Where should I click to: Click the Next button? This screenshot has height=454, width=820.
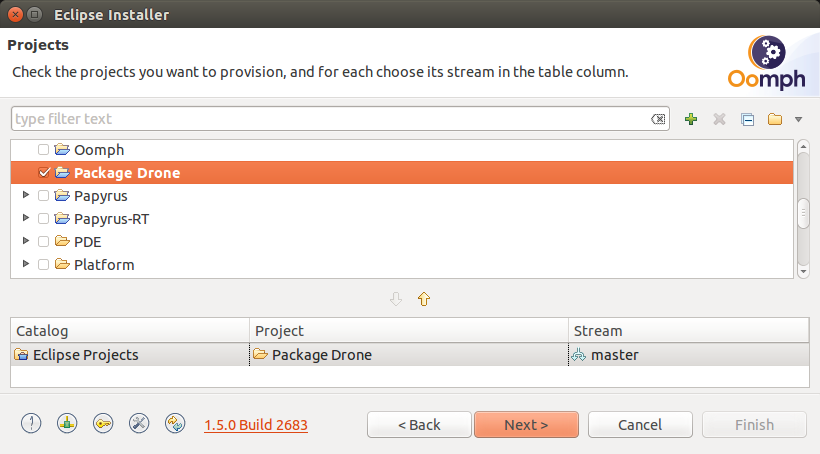coord(526,424)
